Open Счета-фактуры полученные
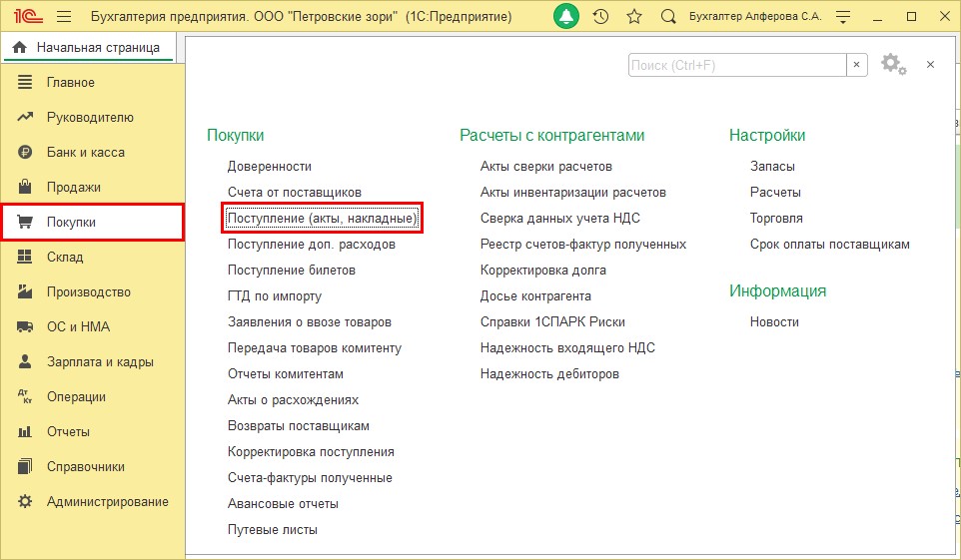 (310, 477)
